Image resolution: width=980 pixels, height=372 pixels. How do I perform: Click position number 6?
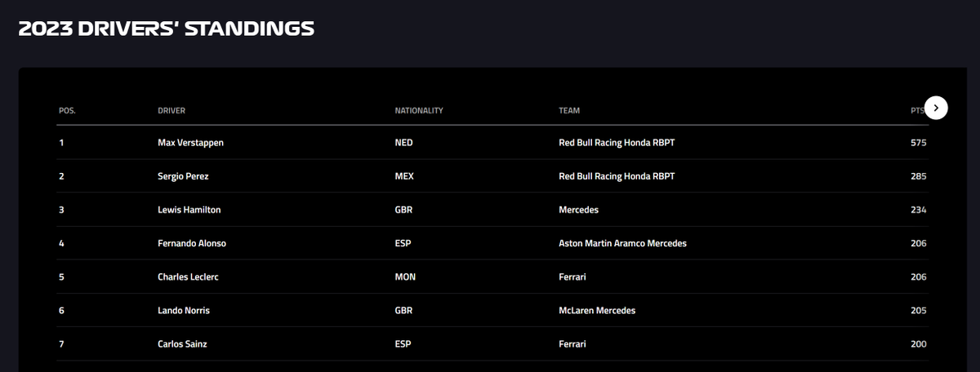point(61,310)
